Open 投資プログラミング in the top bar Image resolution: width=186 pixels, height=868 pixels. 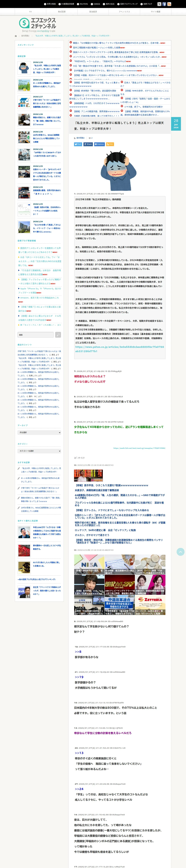coord(128,4)
